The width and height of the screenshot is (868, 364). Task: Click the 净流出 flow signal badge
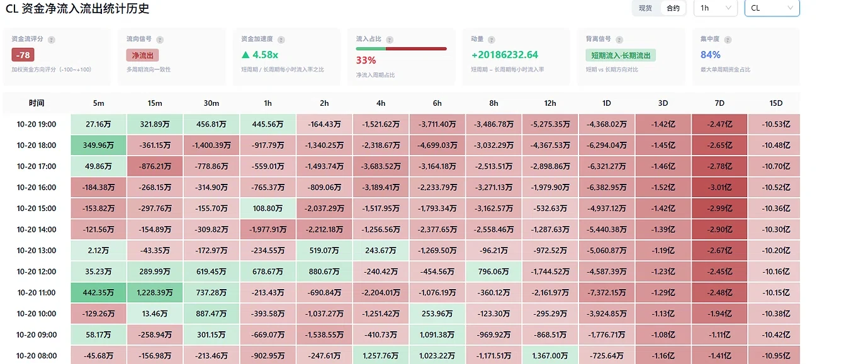[x=142, y=55]
